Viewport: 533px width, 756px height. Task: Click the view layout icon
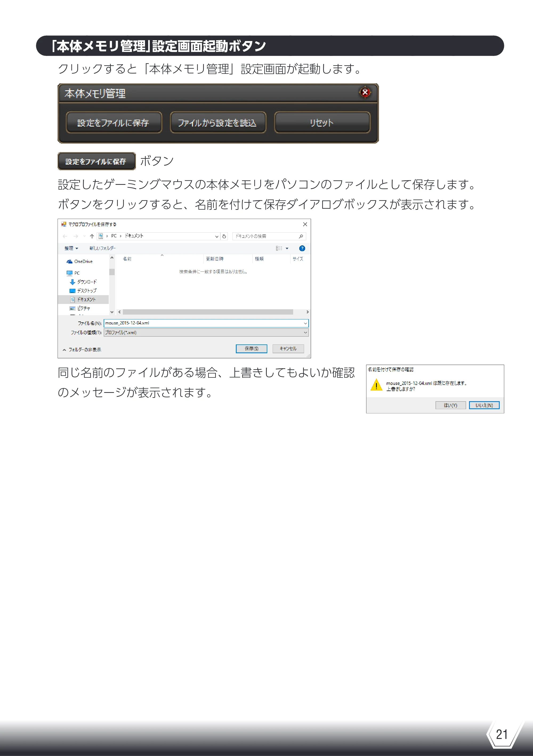(x=279, y=248)
